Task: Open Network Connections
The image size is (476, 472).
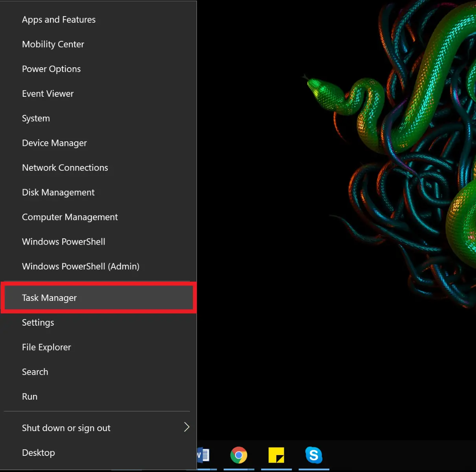Action: tap(65, 168)
